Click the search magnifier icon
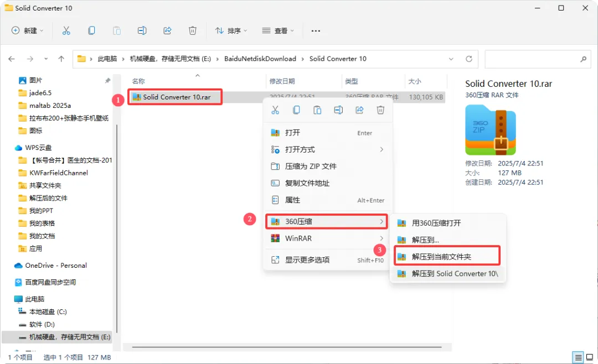The height and width of the screenshot is (364, 598). click(x=584, y=59)
